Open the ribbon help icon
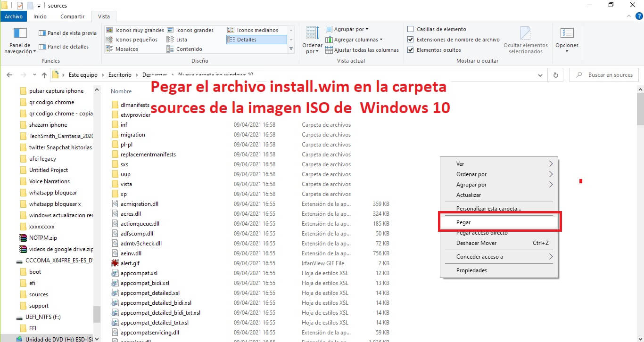Image resolution: width=644 pixels, height=342 pixels. click(x=638, y=16)
